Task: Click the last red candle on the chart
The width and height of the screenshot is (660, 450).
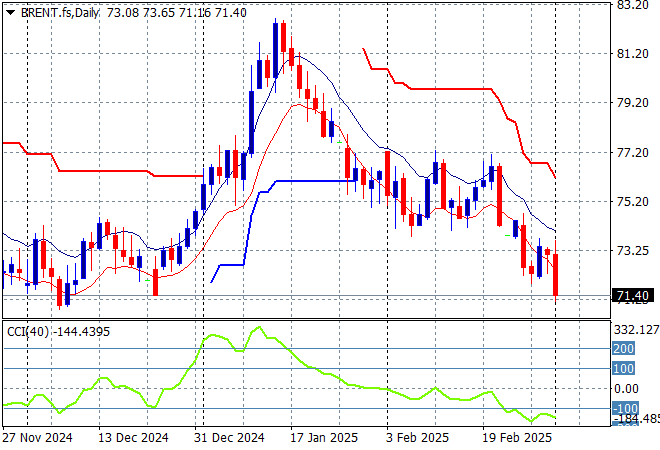Action: [555, 275]
